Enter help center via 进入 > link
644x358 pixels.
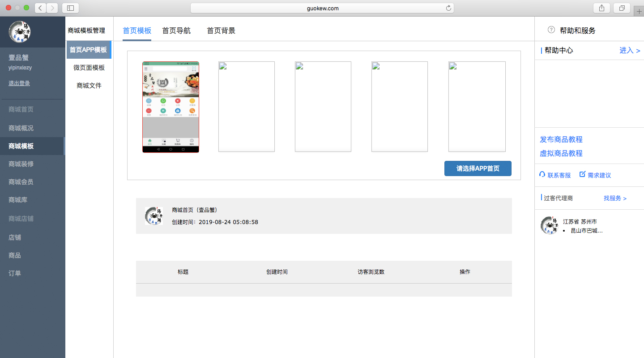tap(629, 51)
